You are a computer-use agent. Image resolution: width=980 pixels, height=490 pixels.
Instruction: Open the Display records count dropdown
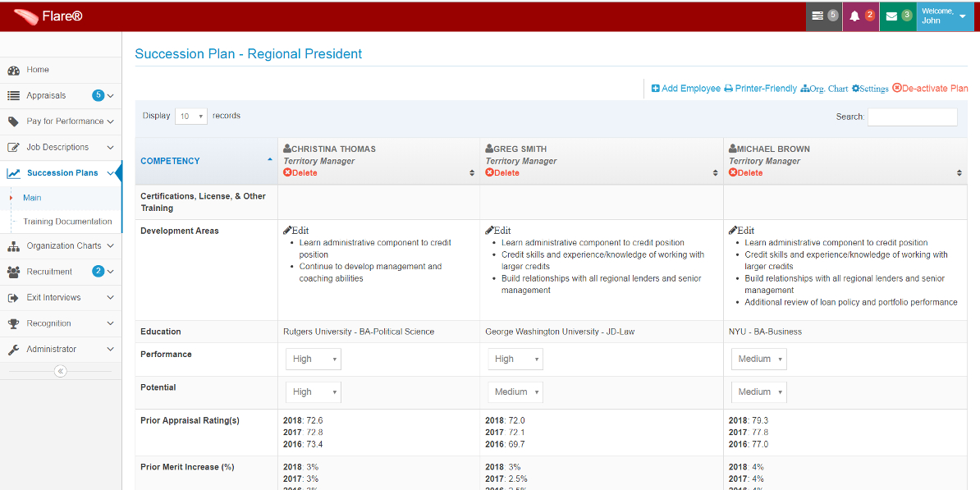coord(191,117)
